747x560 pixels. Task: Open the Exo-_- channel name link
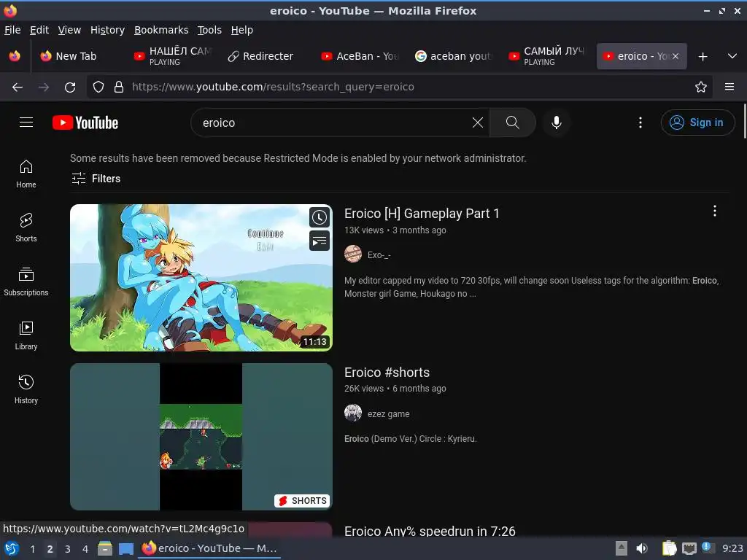[379, 254]
